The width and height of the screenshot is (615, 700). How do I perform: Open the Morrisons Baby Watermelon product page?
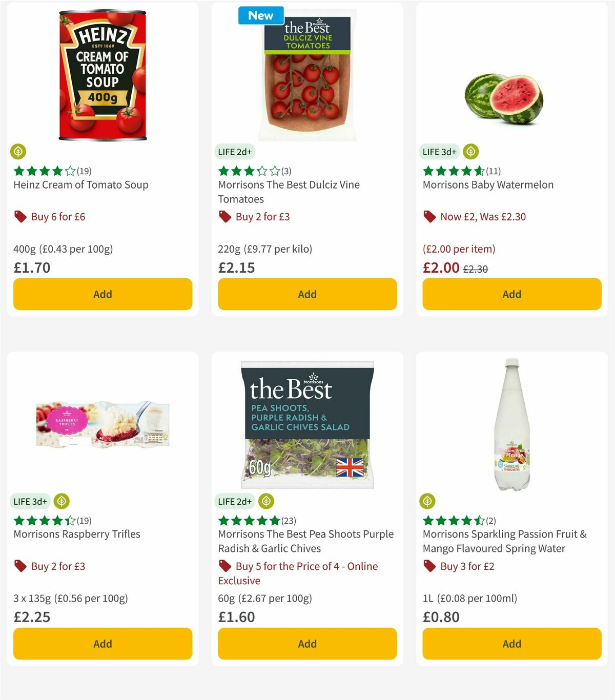click(x=487, y=184)
